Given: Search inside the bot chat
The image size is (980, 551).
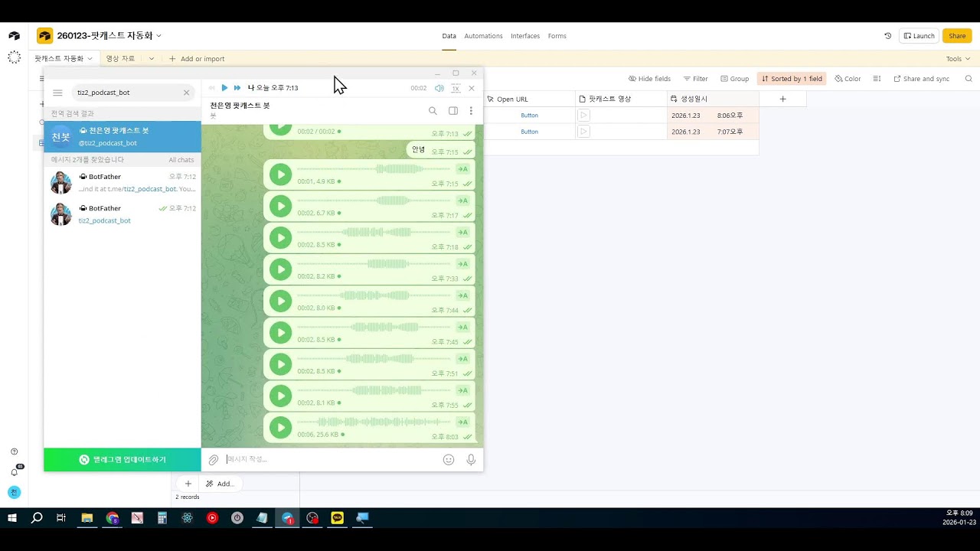Looking at the screenshot, I should pos(433,111).
